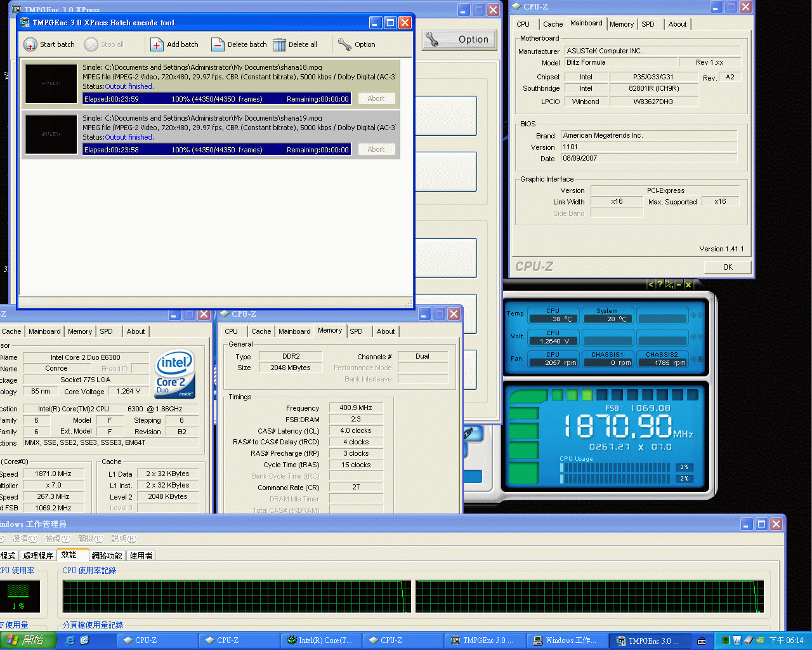Click the right arrow on the Volt. row

coord(701,337)
